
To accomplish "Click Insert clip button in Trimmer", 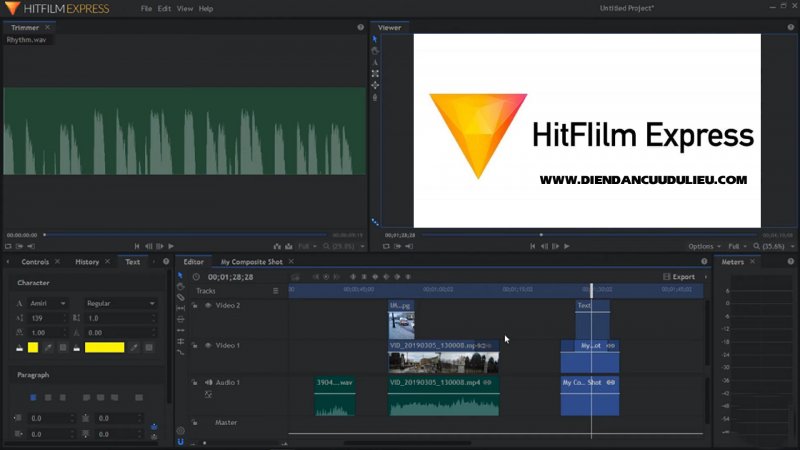I will 277,246.
